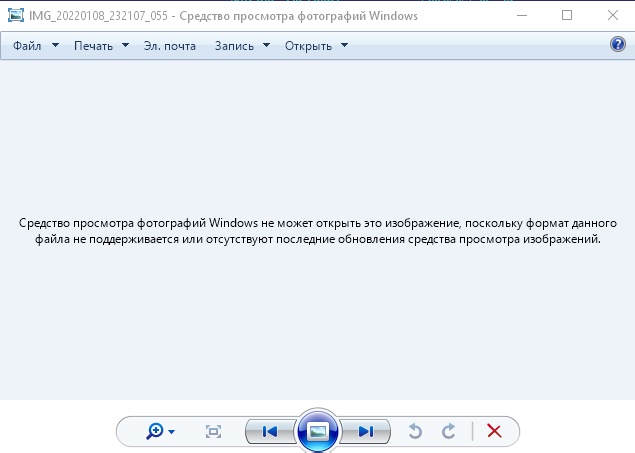
Task: Delete the image with the red X icon
Action: coord(494,431)
